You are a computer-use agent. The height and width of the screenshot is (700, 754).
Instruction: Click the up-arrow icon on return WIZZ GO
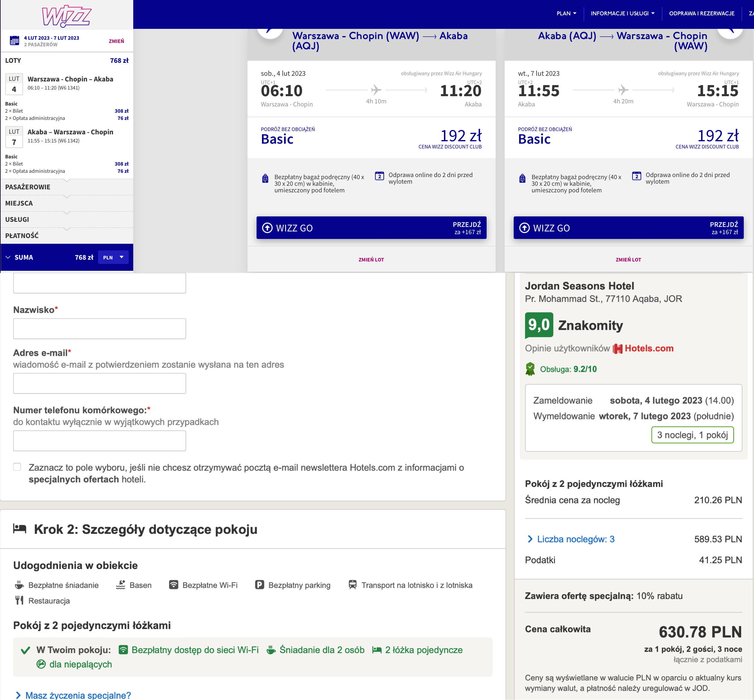click(524, 228)
